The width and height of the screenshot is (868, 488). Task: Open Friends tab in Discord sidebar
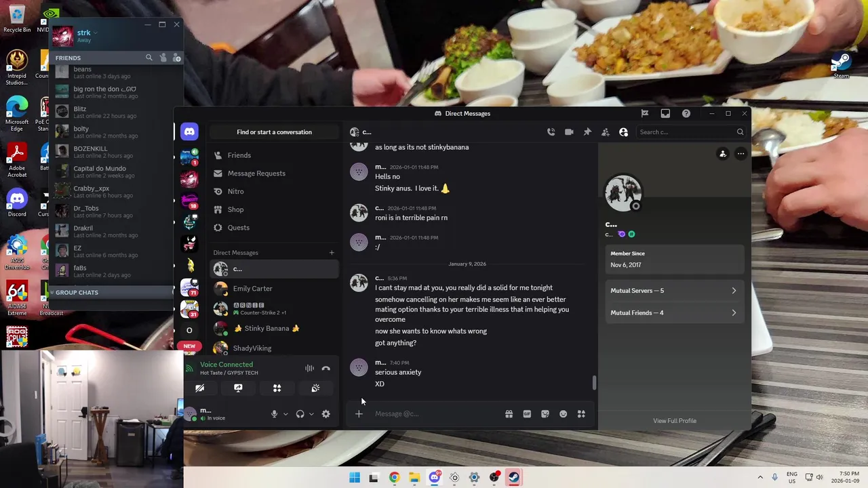(x=274, y=155)
